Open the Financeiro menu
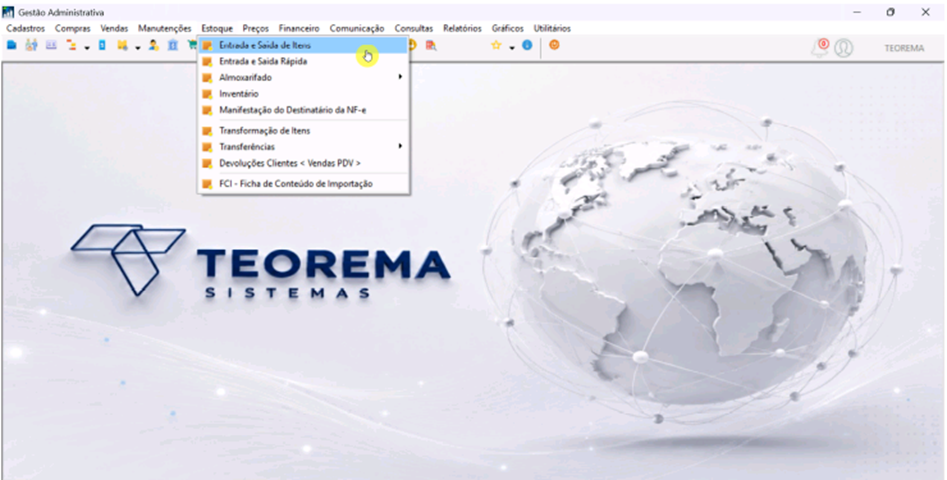This screenshot has height=480, width=947. coord(299,28)
